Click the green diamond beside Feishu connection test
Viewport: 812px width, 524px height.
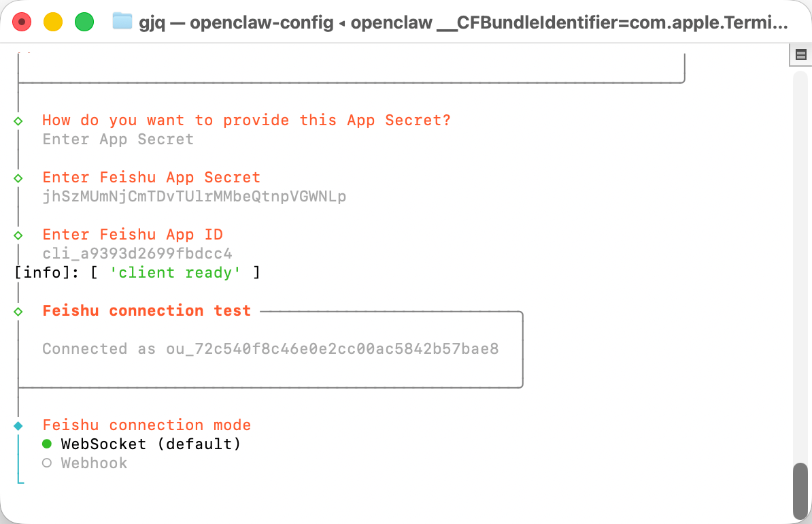click(x=18, y=311)
